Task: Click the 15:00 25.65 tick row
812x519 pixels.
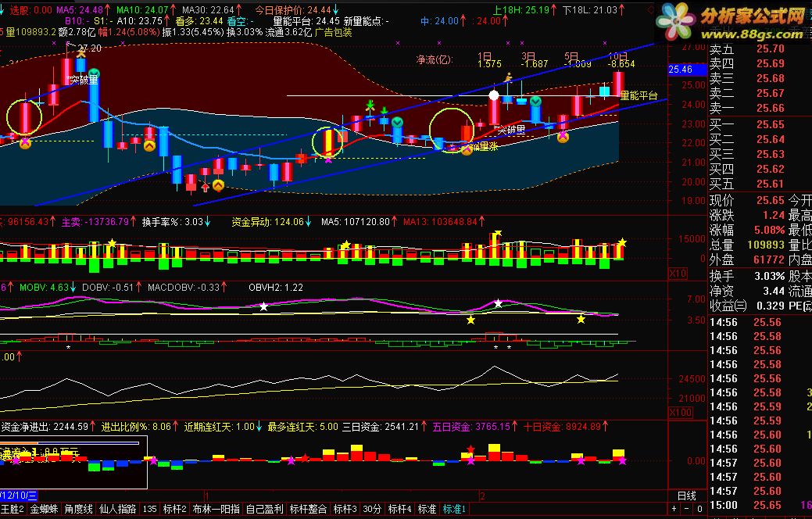Action: tap(746, 505)
